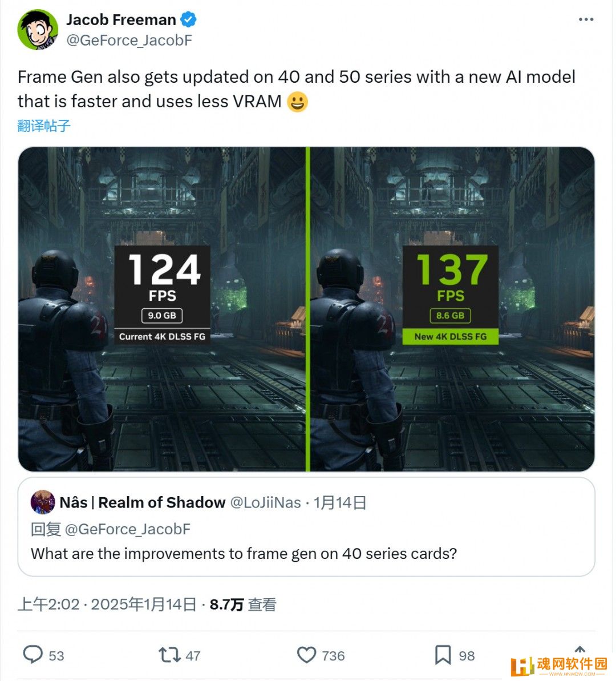Click the 翻译帖子 translate link
The width and height of the screenshot is (616, 681).
44,126
